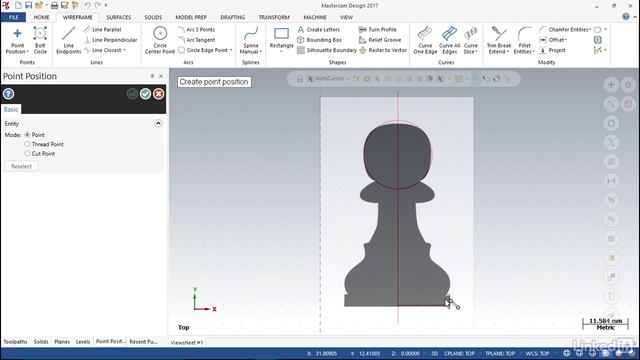Accept point with green OK button
This screenshot has height=360, width=640.
(x=145, y=94)
